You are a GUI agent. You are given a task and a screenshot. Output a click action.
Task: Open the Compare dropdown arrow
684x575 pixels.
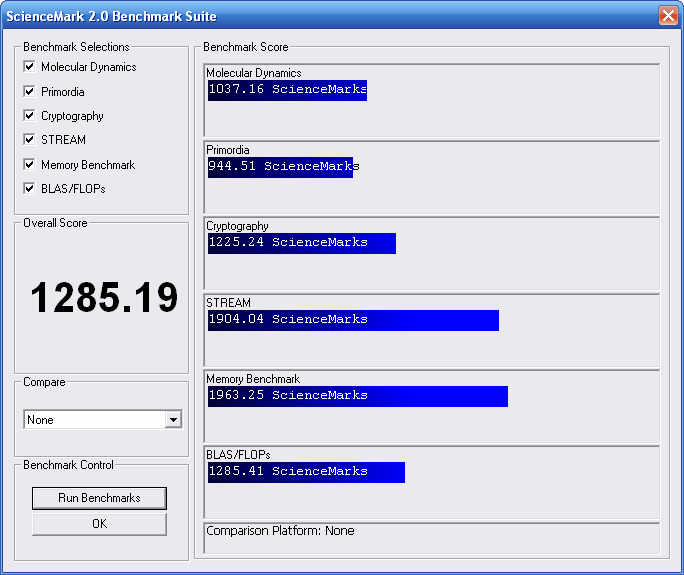coord(174,420)
